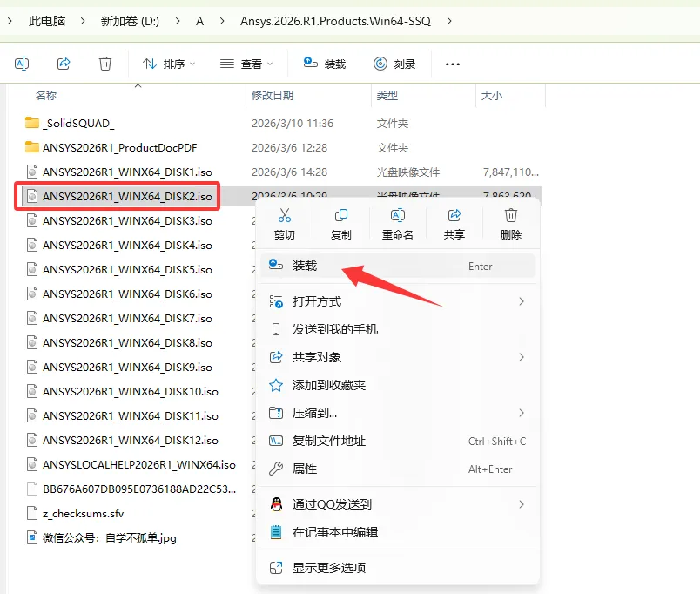Click Ansys.2026.R1.Products.Win64-SSQ breadcrumb segment
700x594 pixels.
335,21
